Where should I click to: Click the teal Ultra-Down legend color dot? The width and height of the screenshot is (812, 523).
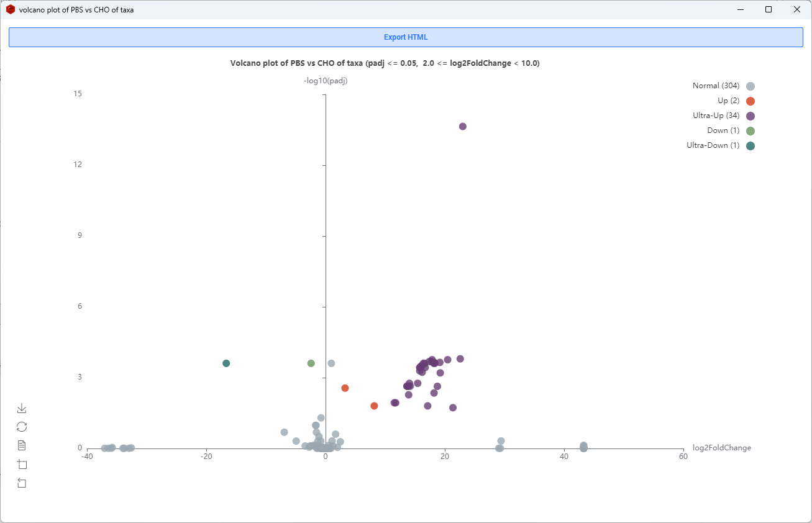pyautogui.click(x=750, y=146)
